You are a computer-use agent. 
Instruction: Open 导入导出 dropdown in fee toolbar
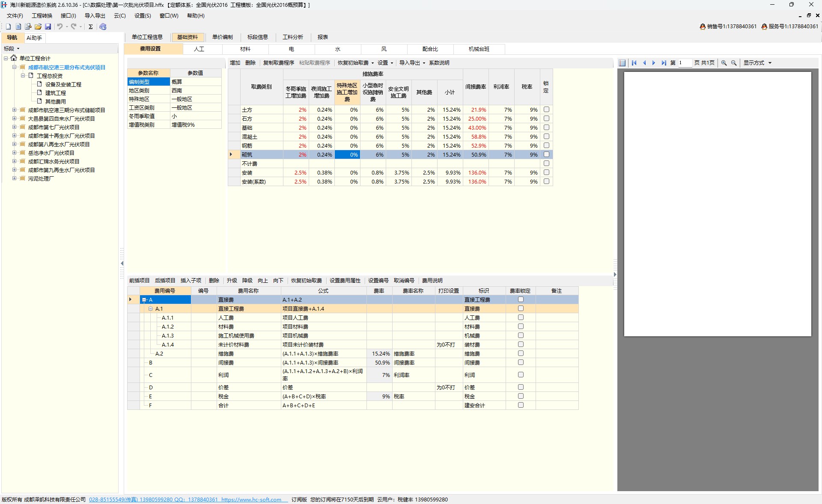click(412, 63)
